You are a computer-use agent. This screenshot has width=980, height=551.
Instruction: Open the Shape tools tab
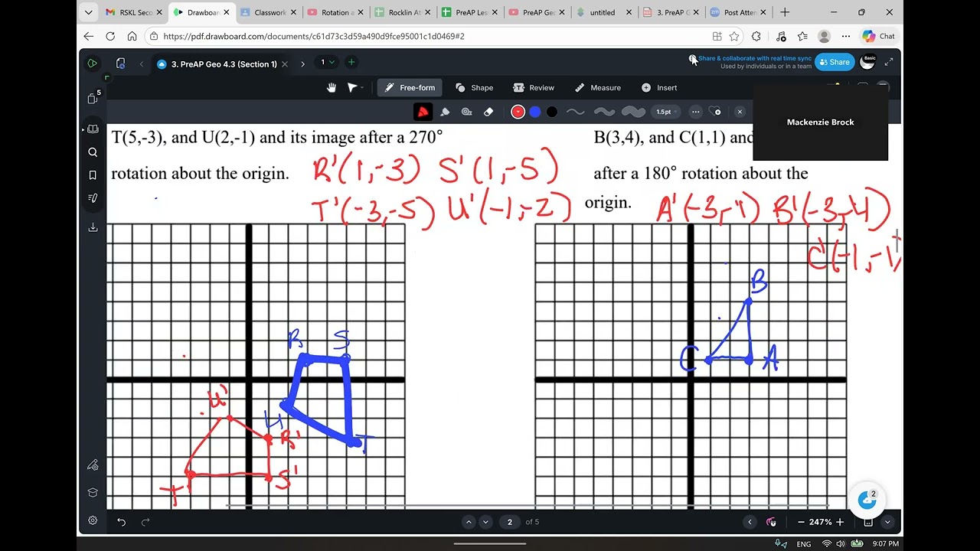[x=474, y=88]
